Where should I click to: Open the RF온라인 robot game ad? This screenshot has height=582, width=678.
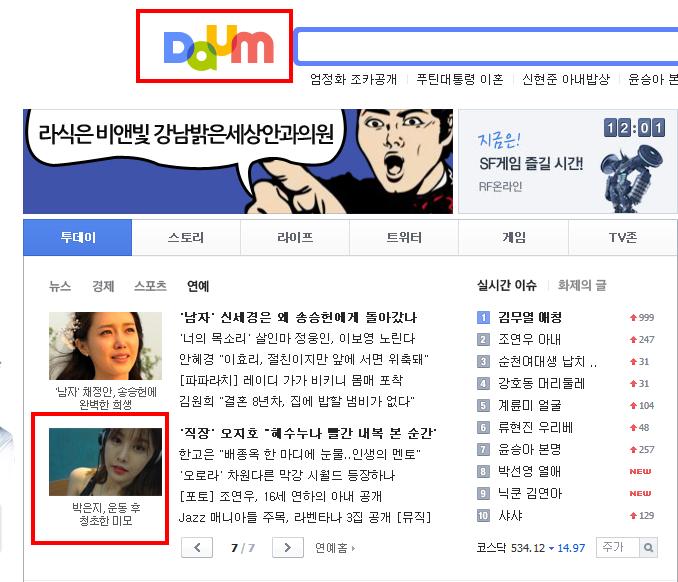point(567,161)
